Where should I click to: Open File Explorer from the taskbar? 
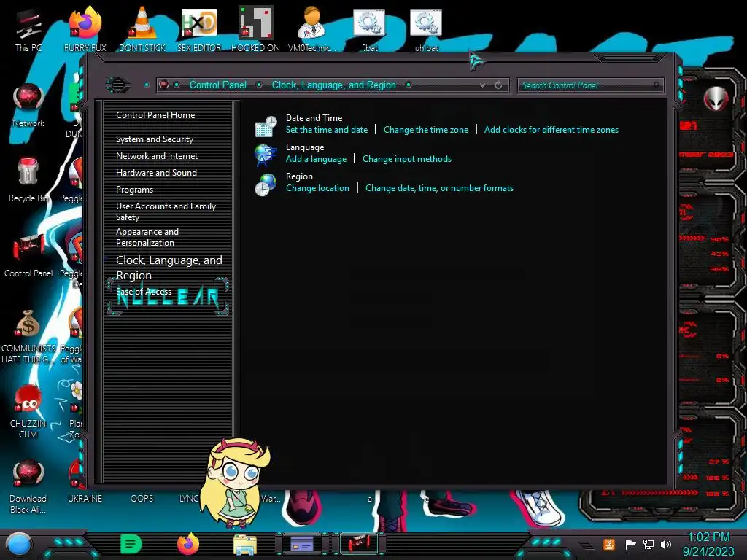(245, 545)
